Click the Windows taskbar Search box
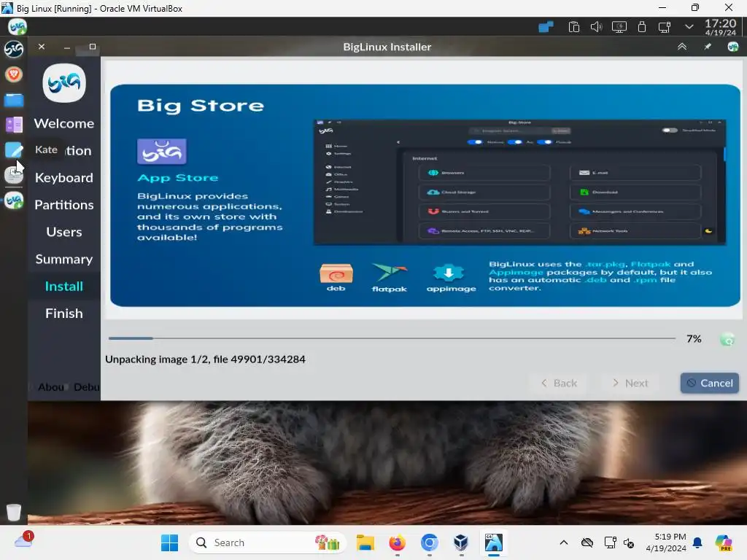747x560 pixels. pyautogui.click(x=267, y=542)
